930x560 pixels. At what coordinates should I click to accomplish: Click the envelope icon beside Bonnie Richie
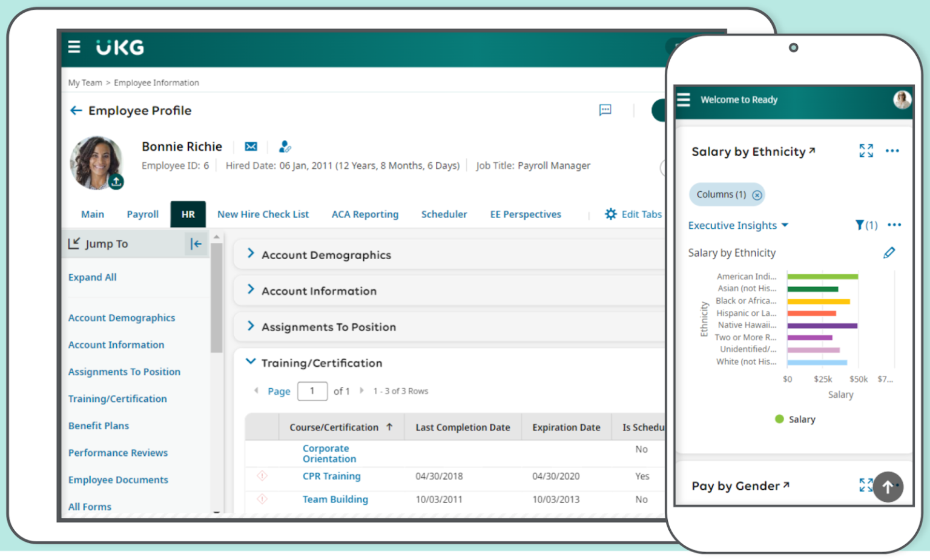[251, 147]
